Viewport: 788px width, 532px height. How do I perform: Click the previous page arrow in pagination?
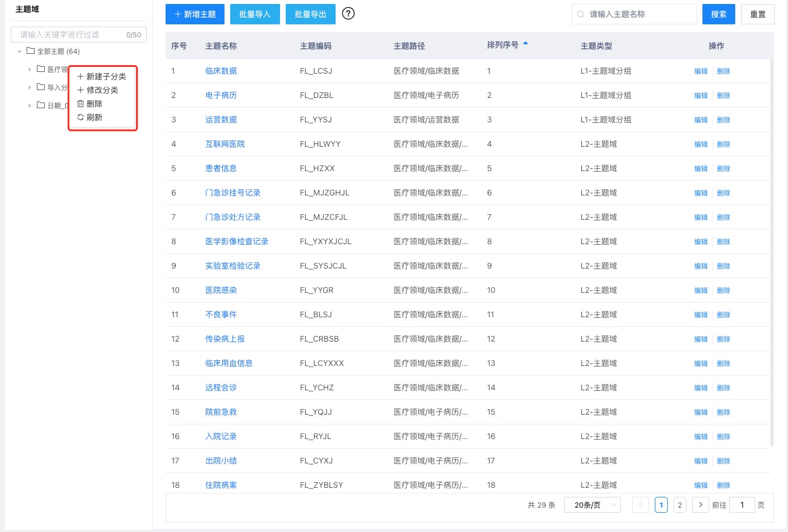tap(641, 505)
